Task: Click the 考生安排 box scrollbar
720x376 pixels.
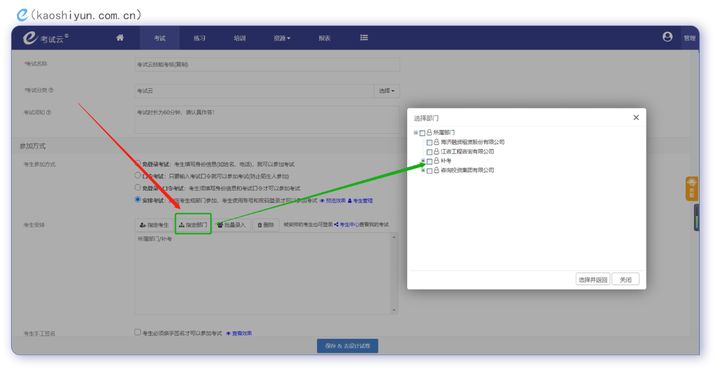Action: pos(394,273)
